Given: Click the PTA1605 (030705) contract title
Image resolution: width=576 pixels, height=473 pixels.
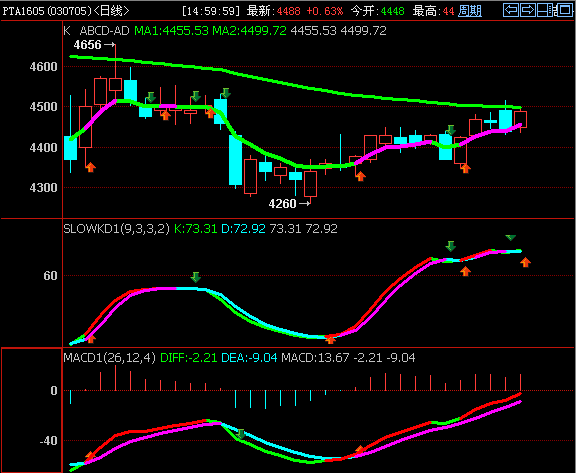Looking at the screenshot, I should (47, 11).
